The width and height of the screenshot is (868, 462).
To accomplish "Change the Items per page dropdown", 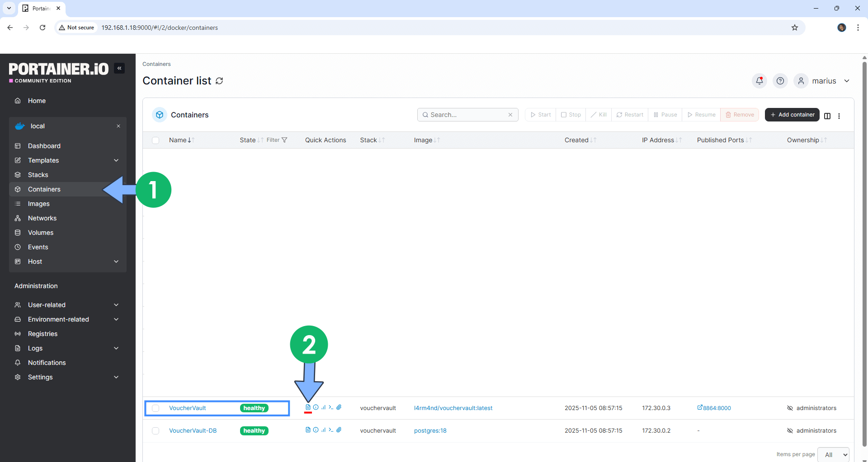I will coord(833,454).
